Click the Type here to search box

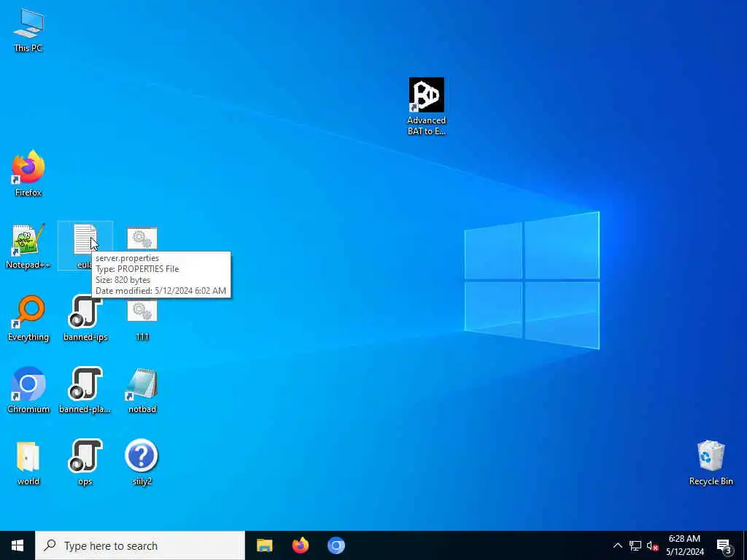coord(140,545)
